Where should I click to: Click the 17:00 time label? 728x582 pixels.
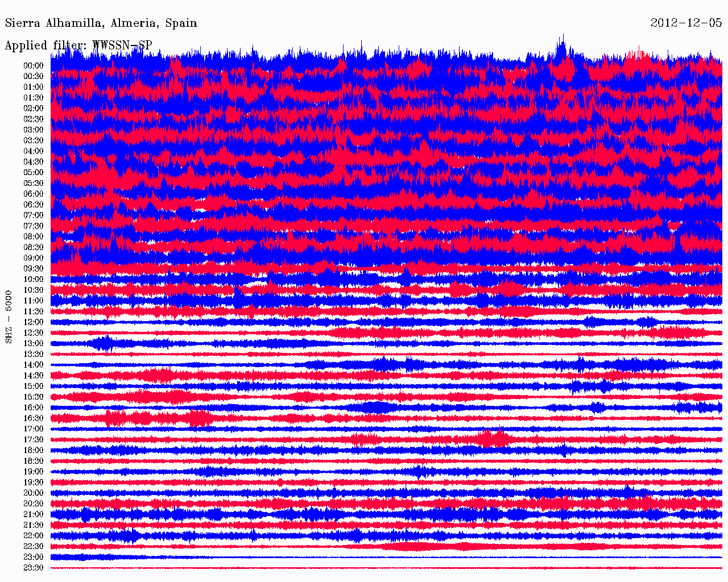[x=34, y=429]
